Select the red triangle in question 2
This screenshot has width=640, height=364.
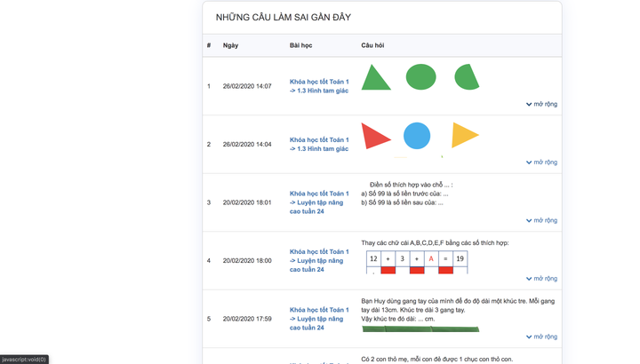pyautogui.click(x=375, y=136)
